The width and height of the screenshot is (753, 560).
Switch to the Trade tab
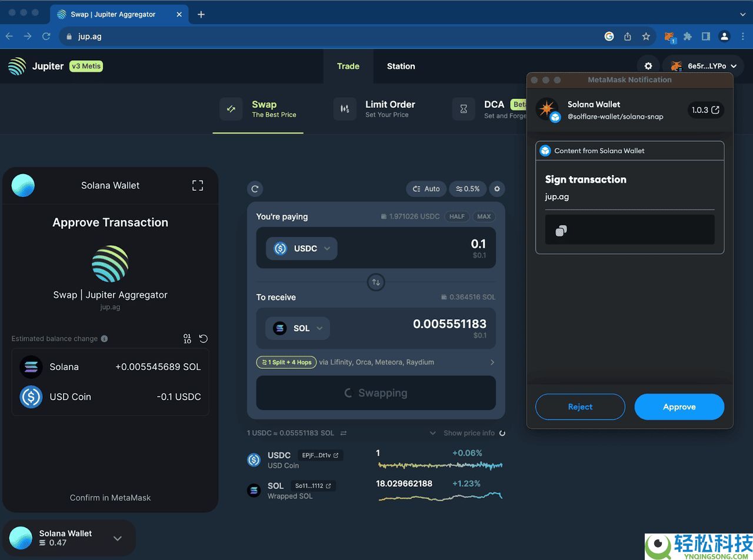click(348, 66)
